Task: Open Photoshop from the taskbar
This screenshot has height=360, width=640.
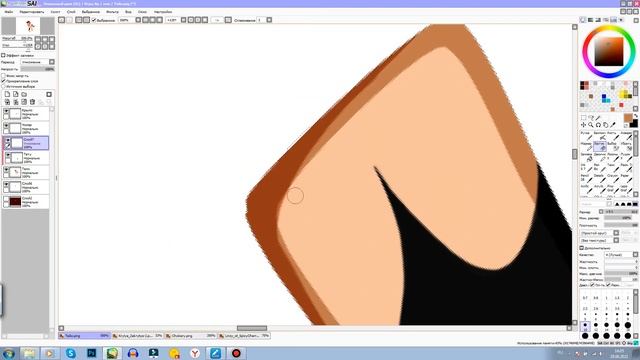Action: (91, 353)
